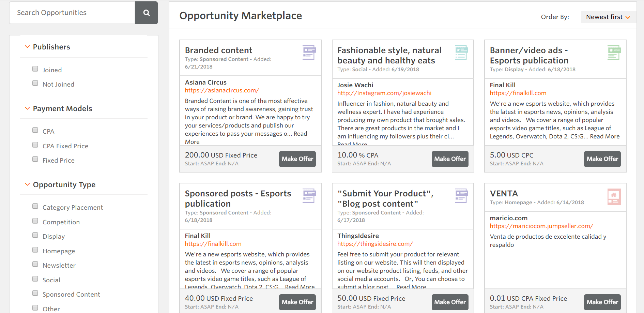
Task: Collapse the Payment Models section
Action: (28, 108)
